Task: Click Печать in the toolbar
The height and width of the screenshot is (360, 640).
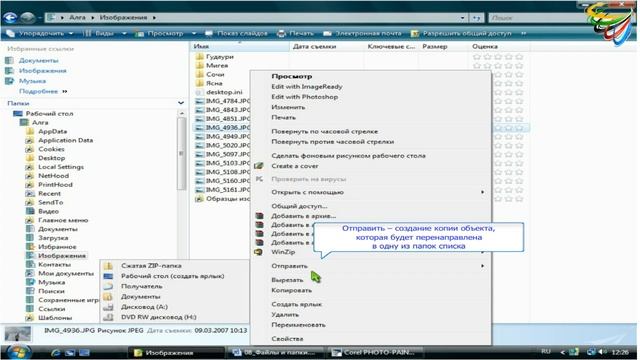Action: click(296, 33)
